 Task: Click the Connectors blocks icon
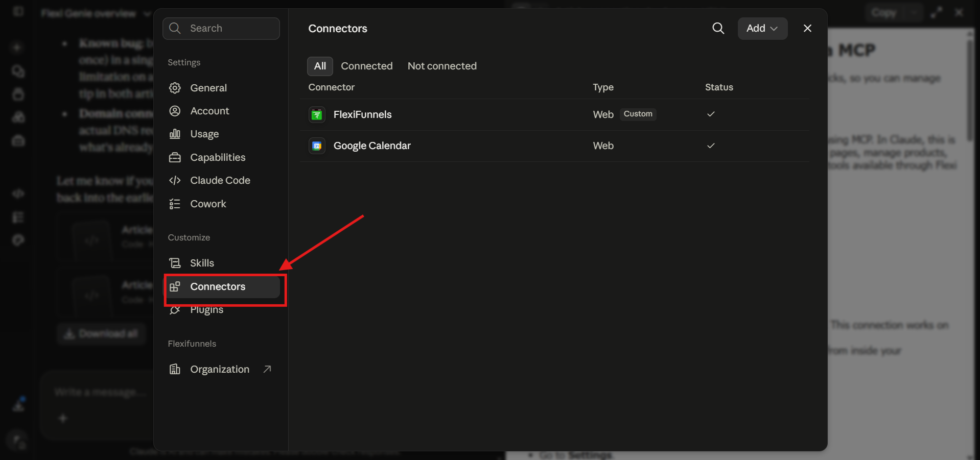[x=175, y=286]
